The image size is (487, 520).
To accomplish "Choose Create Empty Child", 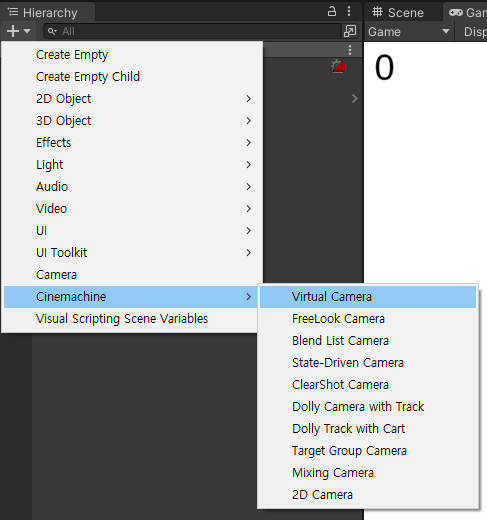I will click(132, 77).
